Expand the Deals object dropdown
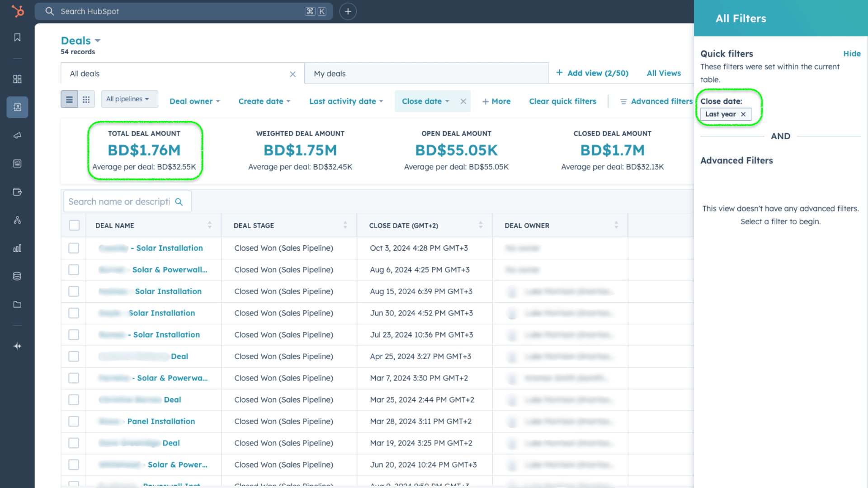 click(80, 41)
